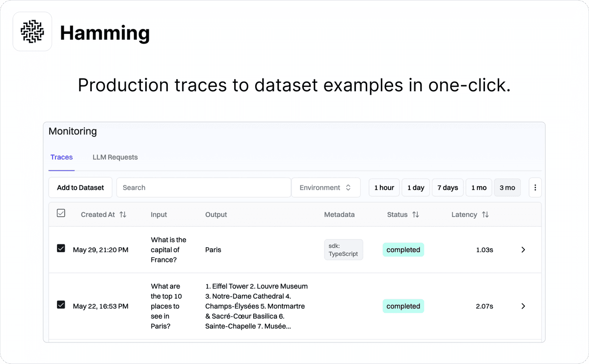Open the three-dot overflow menu
This screenshot has height=364, width=589.
(x=535, y=187)
